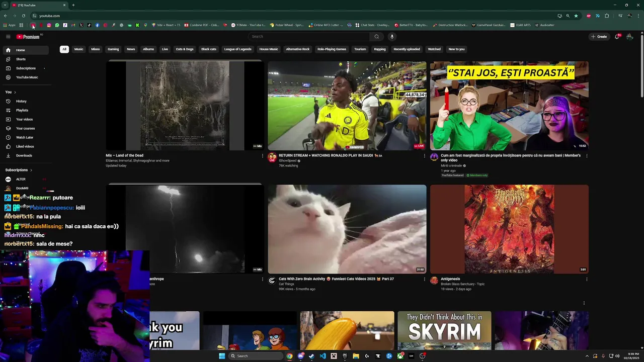Open a new Chrome tab

73,5
